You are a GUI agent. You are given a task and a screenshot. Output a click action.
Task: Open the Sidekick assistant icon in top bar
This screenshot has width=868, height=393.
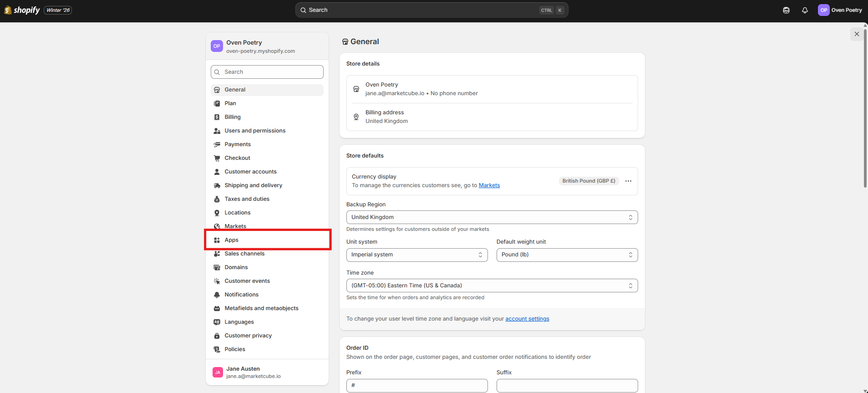click(x=786, y=10)
